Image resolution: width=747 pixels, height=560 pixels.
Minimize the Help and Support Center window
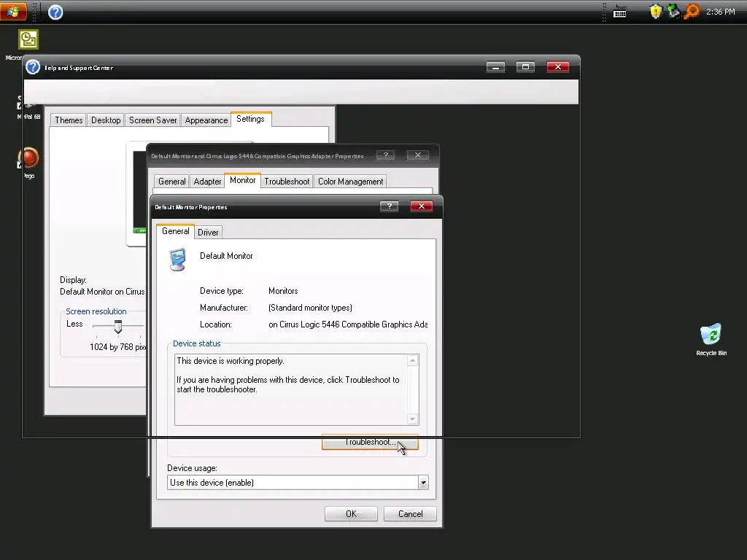tap(495, 67)
